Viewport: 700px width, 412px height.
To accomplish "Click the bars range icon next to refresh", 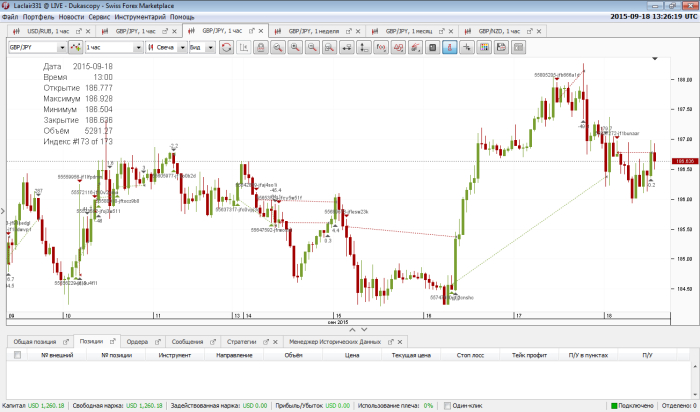I will tap(244, 47).
